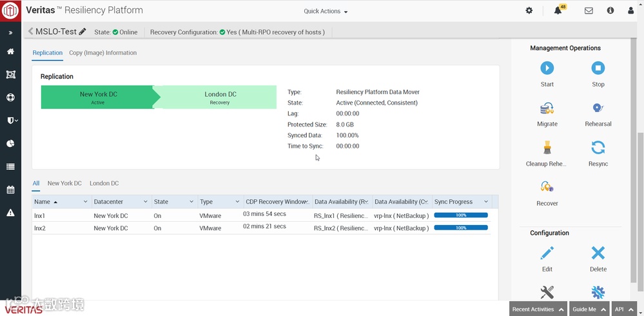The width and height of the screenshot is (644, 316).
Task: Open the Quick Actions dropdown
Action: (326, 11)
